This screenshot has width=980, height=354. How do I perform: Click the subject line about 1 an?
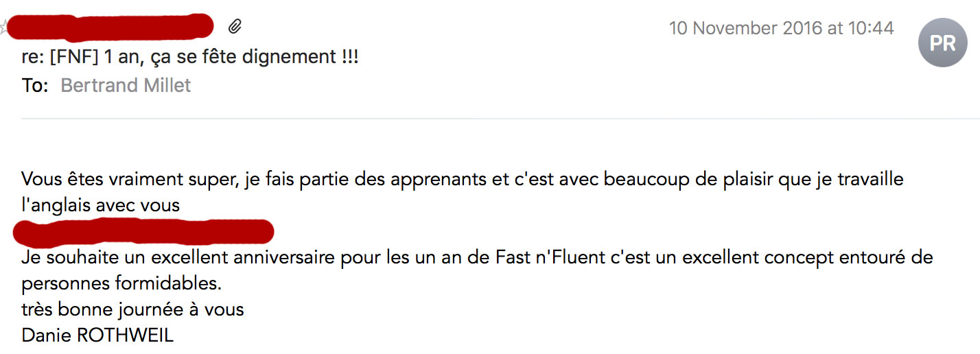click(190, 58)
